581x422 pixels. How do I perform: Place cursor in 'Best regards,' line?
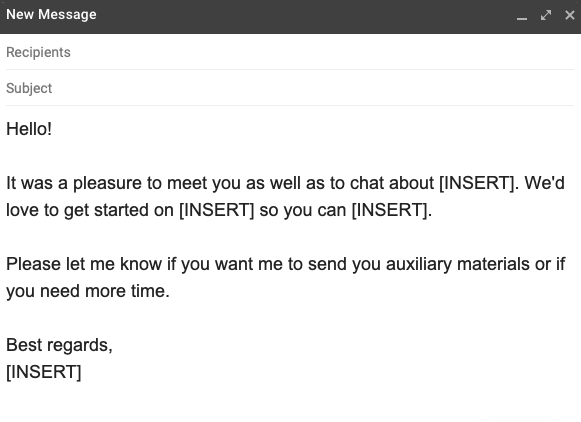point(59,345)
